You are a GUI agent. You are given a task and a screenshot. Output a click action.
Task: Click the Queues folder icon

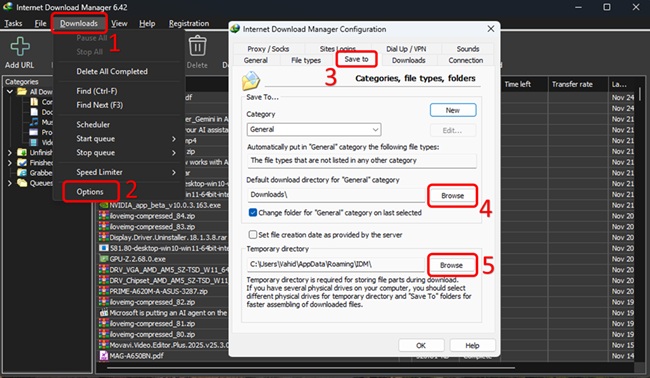22,183
